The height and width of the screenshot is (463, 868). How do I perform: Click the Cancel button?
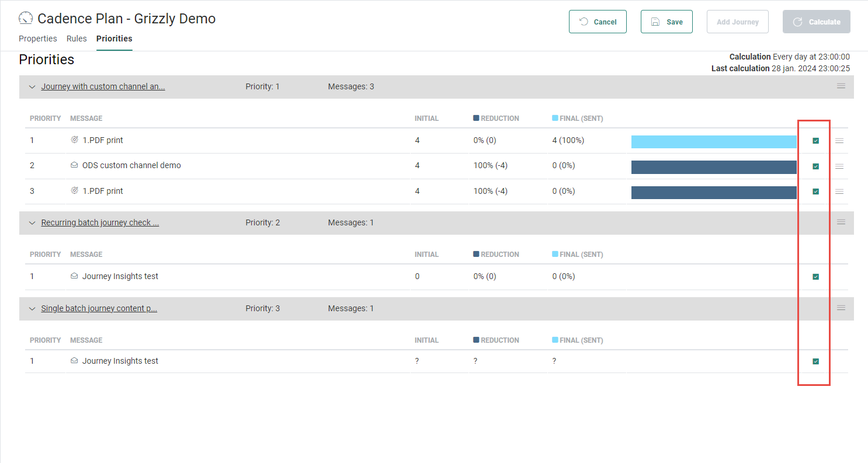point(598,22)
